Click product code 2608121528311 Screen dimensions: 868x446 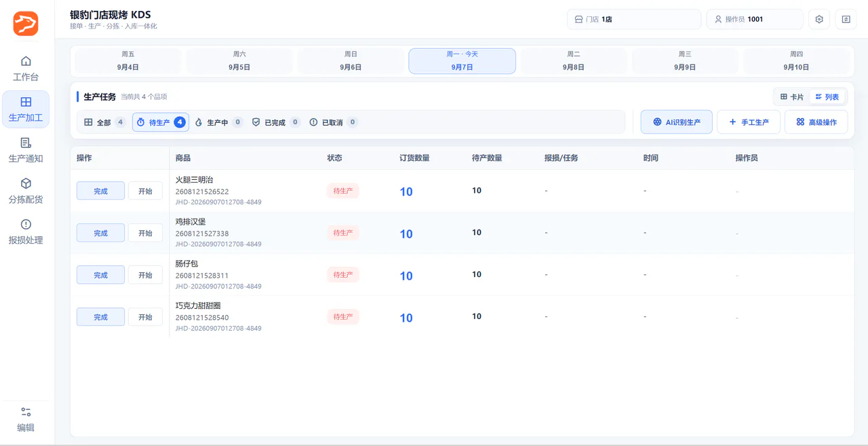(x=202, y=276)
